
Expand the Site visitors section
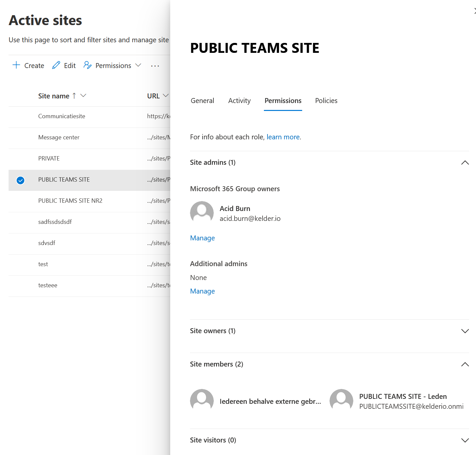point(465,440)
